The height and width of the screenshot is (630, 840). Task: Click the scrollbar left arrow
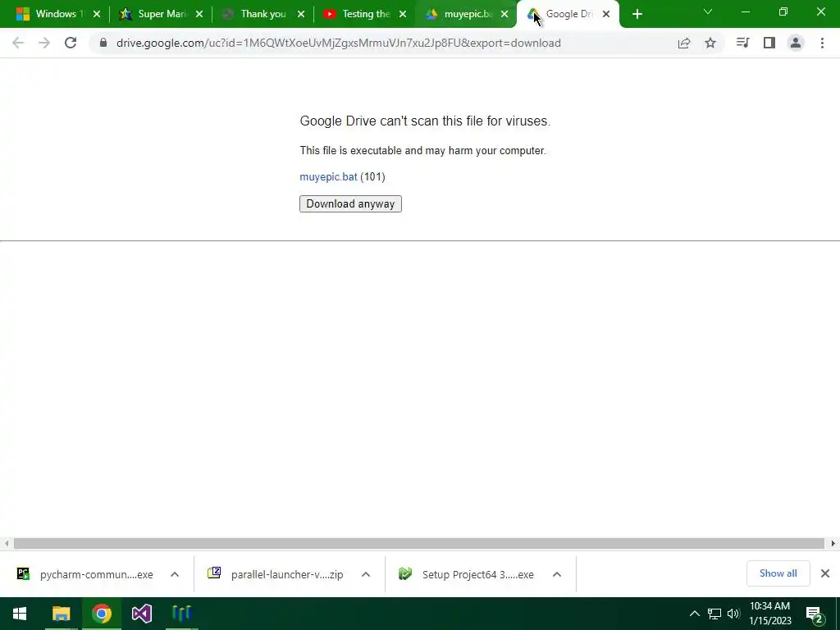[x=6, y=544]
